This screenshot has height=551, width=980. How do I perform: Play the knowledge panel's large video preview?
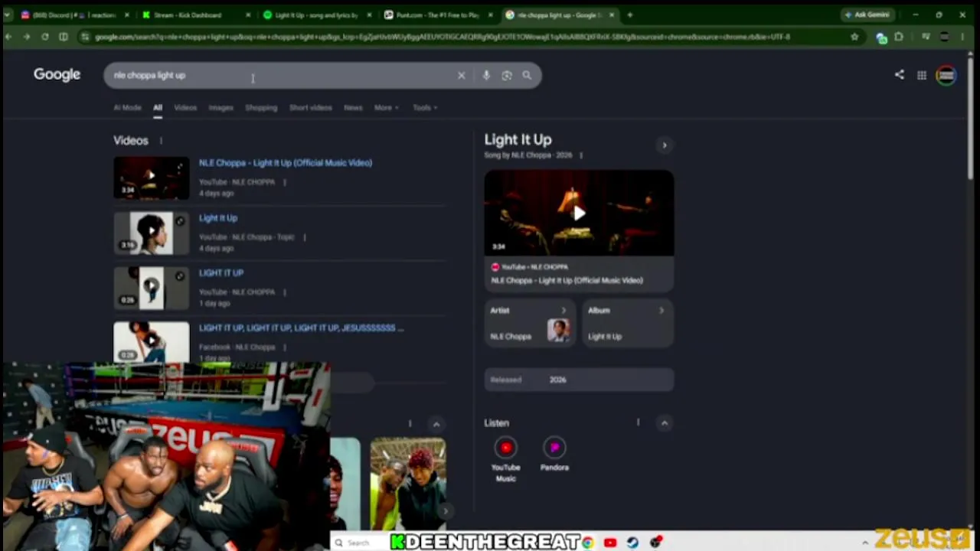click(x=579, y=213)
